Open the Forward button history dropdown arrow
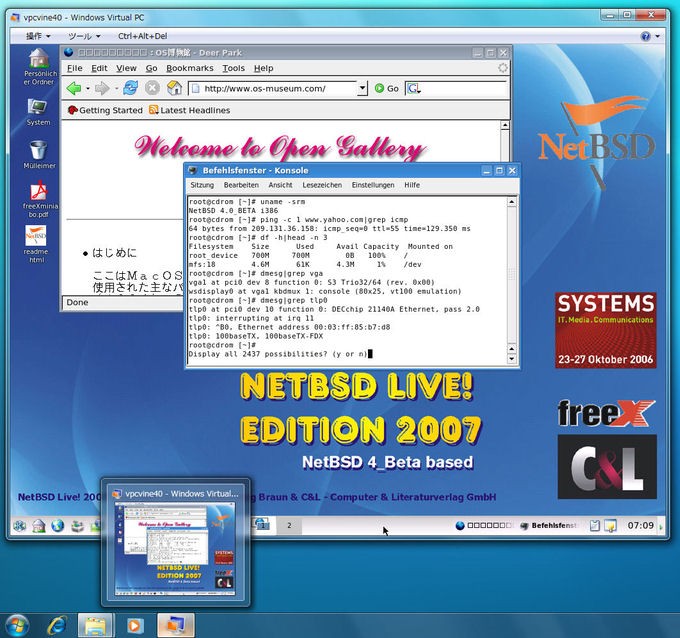This screenshot has height=638, width=680. coord(116,88)
